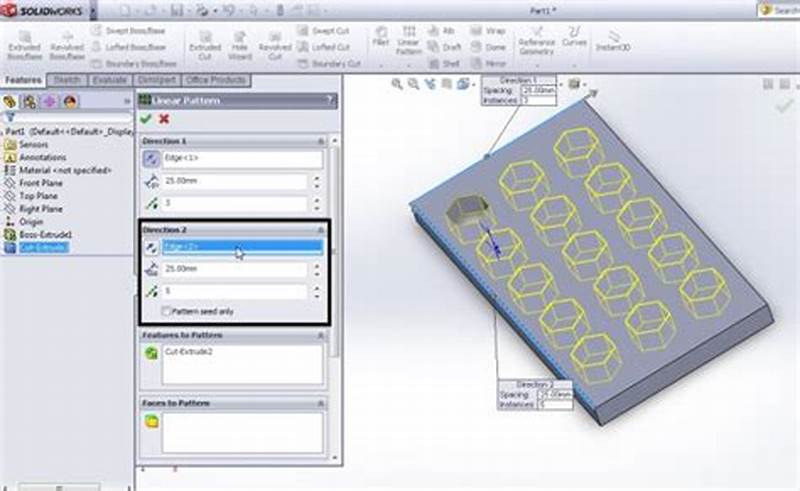The height and width of the screenshot is (491, 800).
Task: Open ConfigurationManager tab icon
Action: (49, 102)
